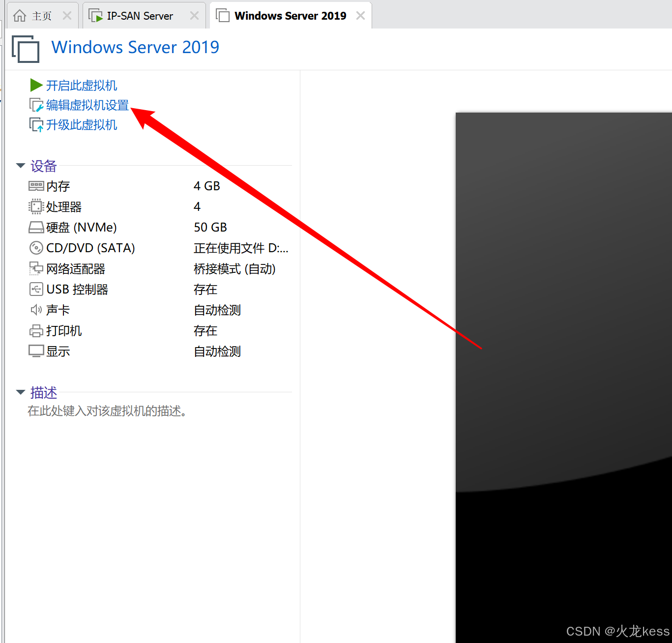Click the wrench icon for editing VM settings
This screenshot has width=672, height=643.
[37, 105]
